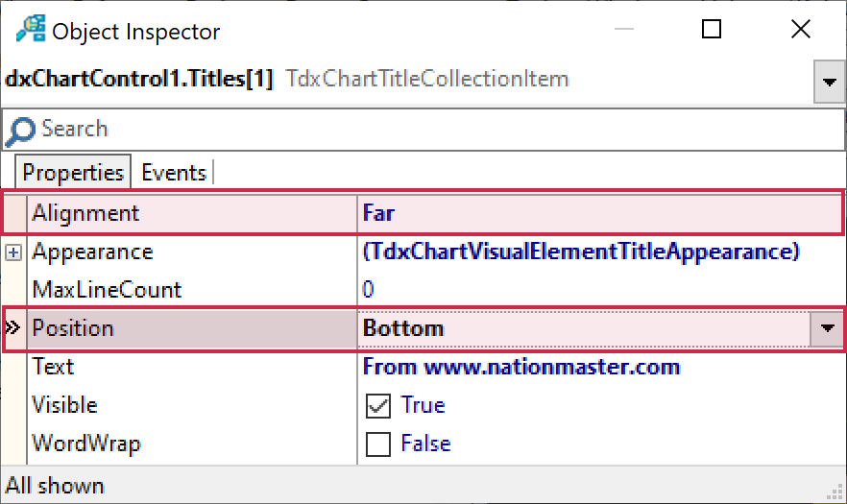Click the Search input field
Image resolution: width=847 pixels, height=504 pixels.
(423, 129)
